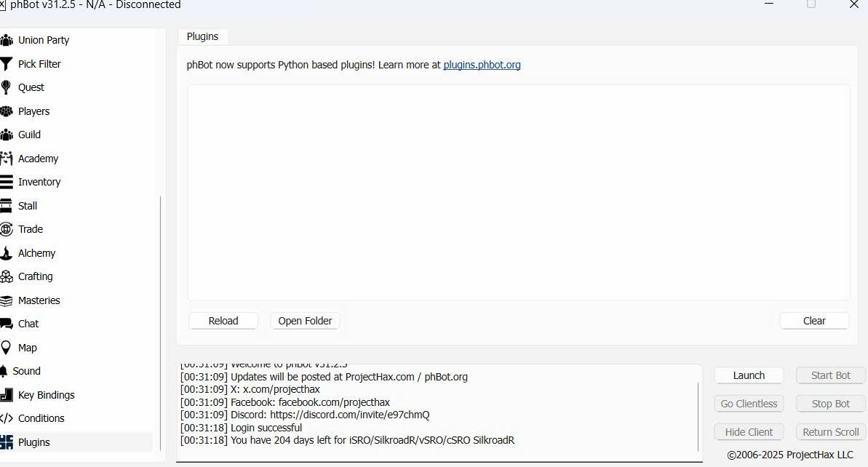Click the sidebar vertical scrollbar
868x467 pixels.
pyautogui.click(x=160, y=320)
